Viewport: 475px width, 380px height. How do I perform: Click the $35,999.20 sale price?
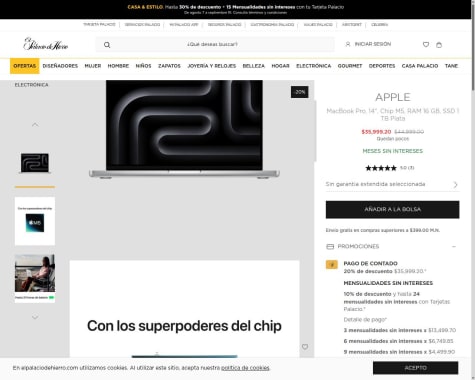point(376,132)
